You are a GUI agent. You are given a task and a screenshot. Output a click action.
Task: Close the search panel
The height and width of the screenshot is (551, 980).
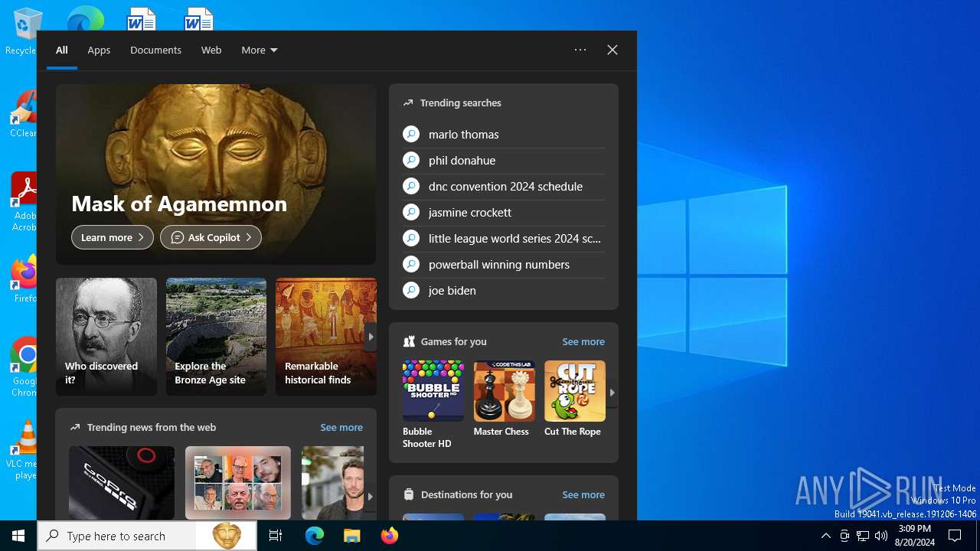[612, 50]
